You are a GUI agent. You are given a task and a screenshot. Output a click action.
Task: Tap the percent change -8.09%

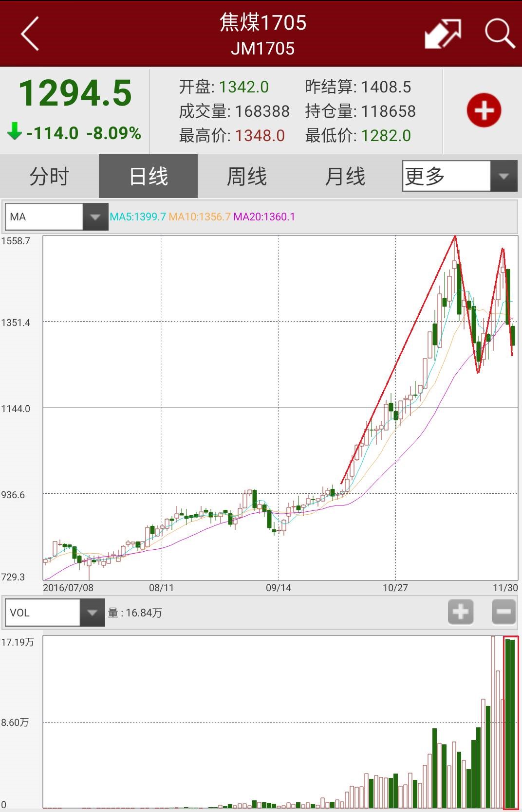pos(114,133)
